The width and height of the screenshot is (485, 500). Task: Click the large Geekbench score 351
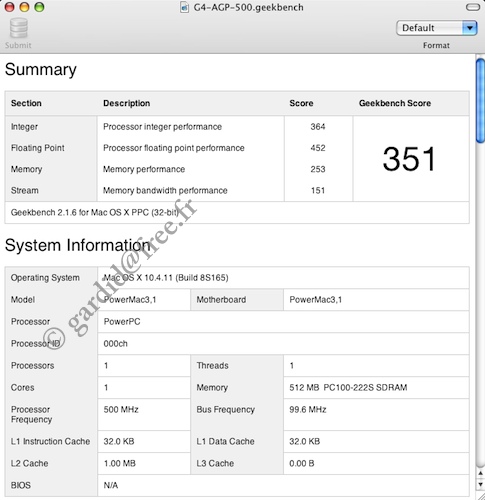pos(409,159)
